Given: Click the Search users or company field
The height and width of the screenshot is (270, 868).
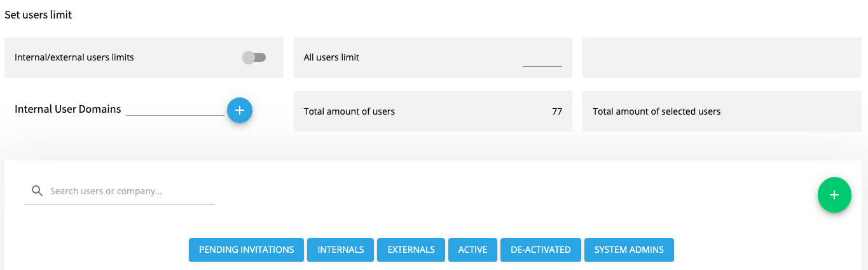Looking at the screenshot, I should [x=120, y=191].
